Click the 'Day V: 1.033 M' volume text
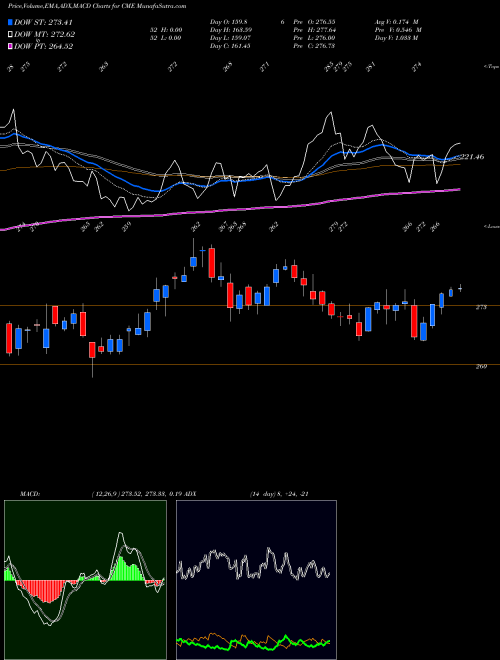 click(x=396, y=38)
